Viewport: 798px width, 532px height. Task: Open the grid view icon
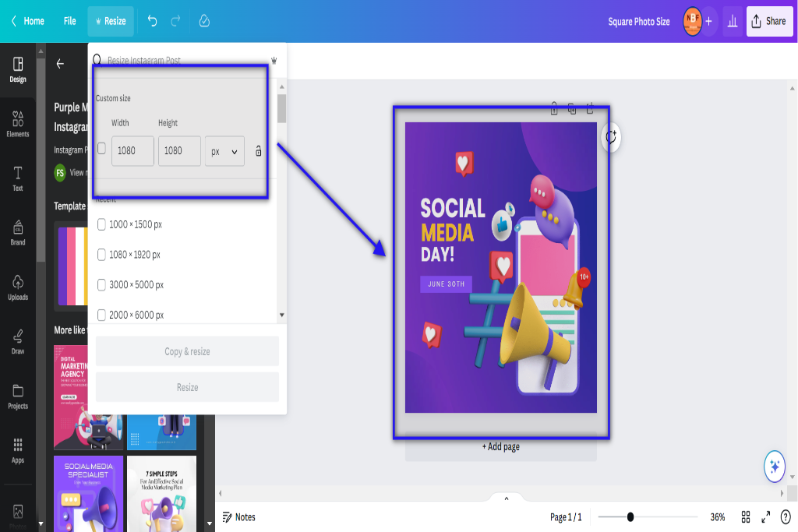[746, 517]
